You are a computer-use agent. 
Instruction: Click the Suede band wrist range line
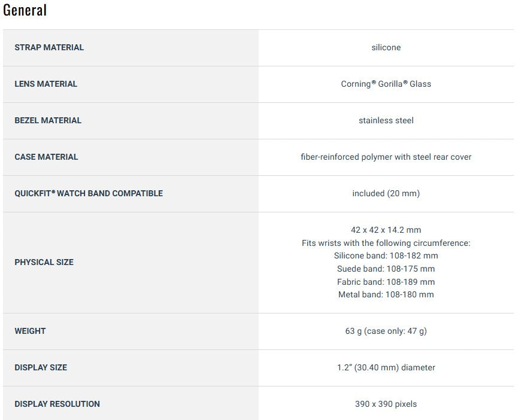(x=386, y=269)
